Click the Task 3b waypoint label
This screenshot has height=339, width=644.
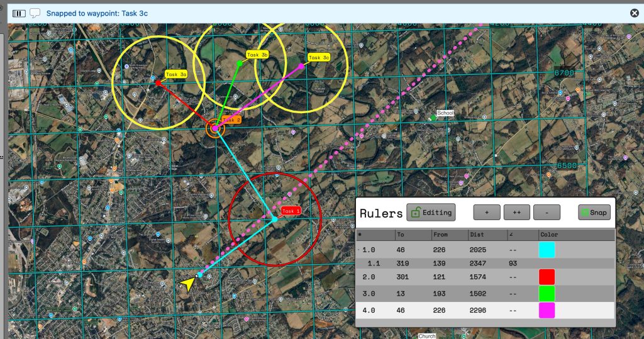257,55
